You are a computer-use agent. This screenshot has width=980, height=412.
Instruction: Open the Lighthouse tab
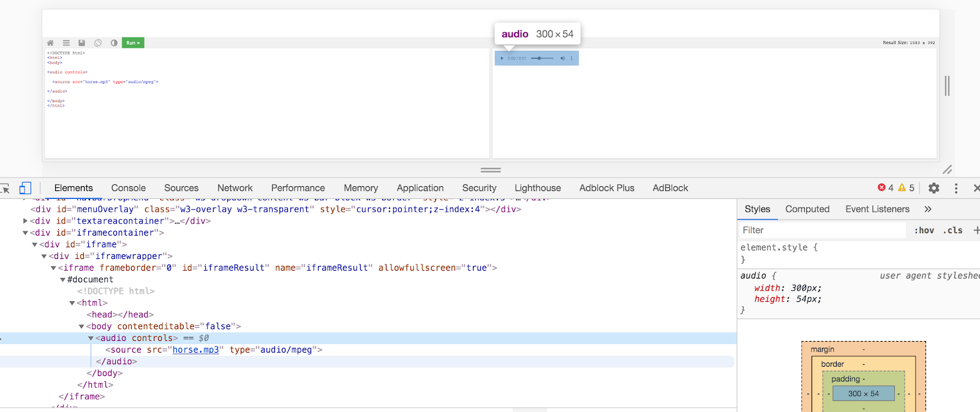click(x=538, y=188)
